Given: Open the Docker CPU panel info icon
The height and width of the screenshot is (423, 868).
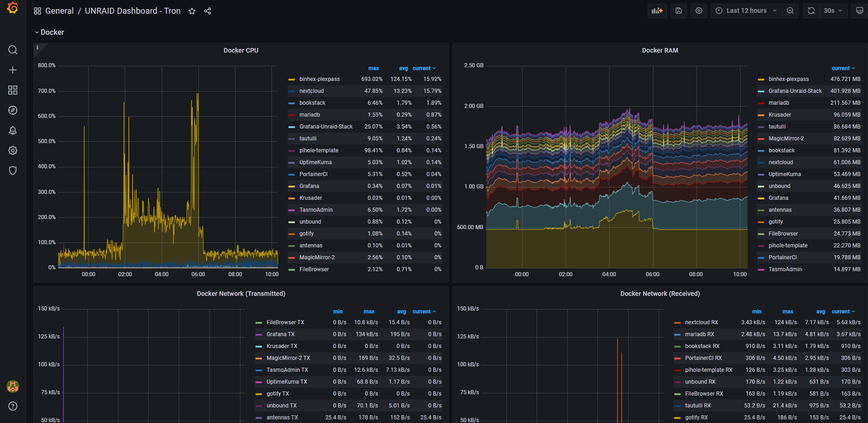Looking at the screenshot, I should pyautogui.click(x=37, y=48).
